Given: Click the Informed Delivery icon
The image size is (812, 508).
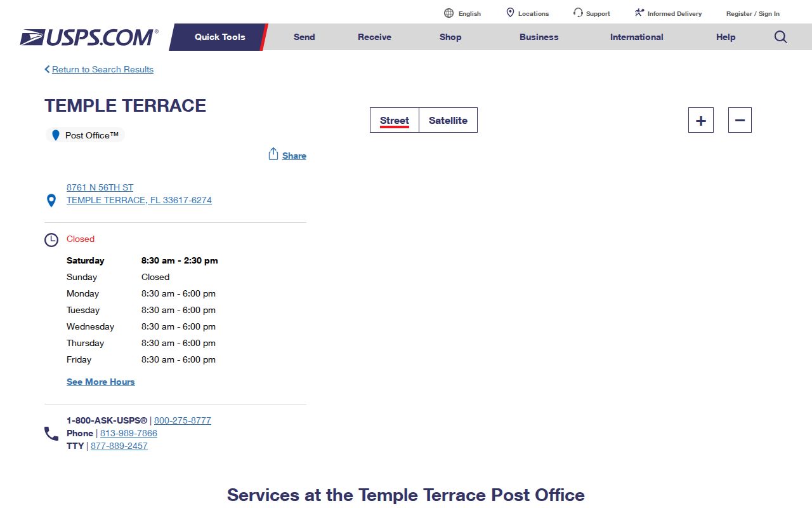Looking at the screenshot, I should click(639, 13).
